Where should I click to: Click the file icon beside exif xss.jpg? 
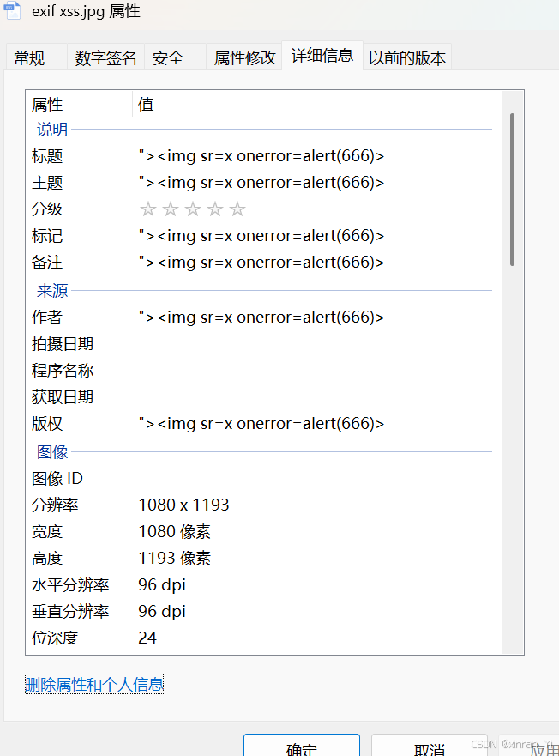coord(12,11)
